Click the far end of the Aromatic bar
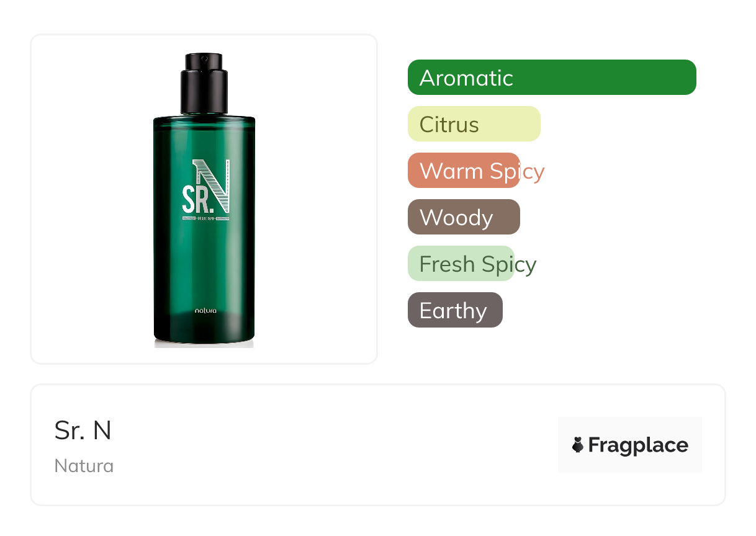756x536 pixels. click(686, 78)
